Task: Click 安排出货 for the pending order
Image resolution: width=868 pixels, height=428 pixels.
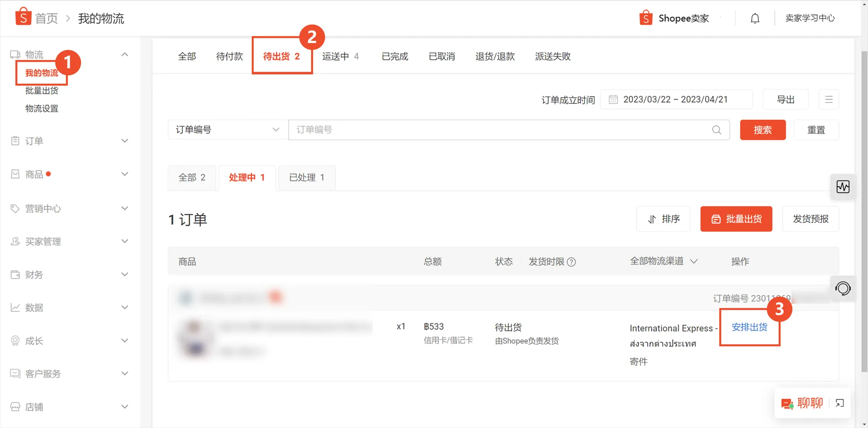Action: tap(749, 327)
